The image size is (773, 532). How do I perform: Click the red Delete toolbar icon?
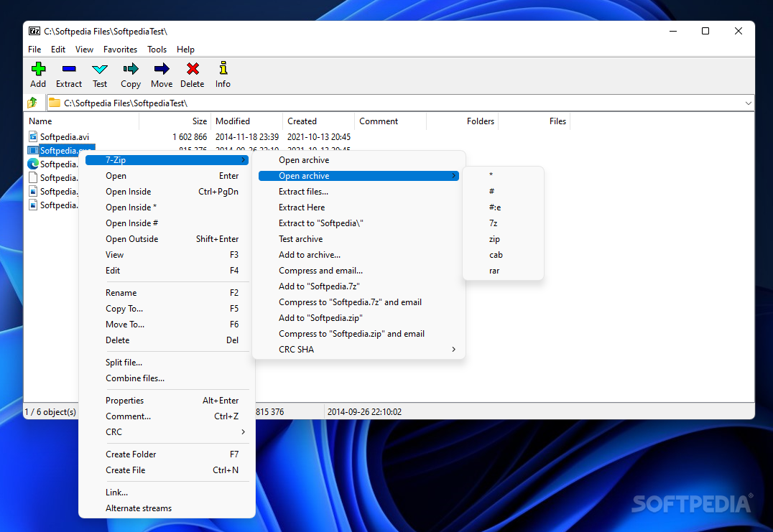click(x=193, y=68)
